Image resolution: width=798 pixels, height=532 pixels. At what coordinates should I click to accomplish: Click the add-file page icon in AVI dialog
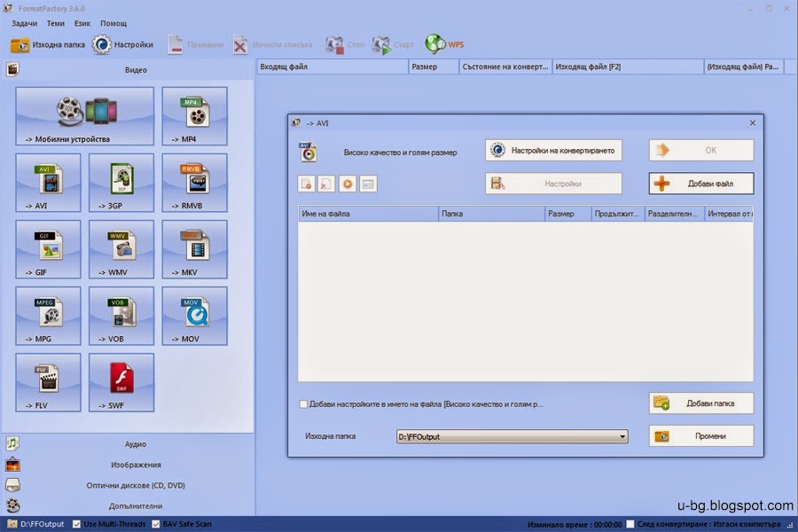tap(307, 184)
